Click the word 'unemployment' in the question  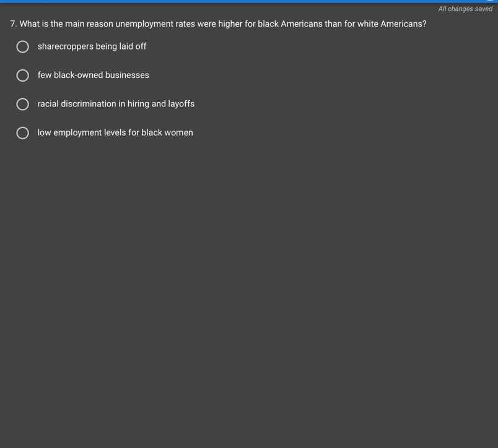[145, 24]
